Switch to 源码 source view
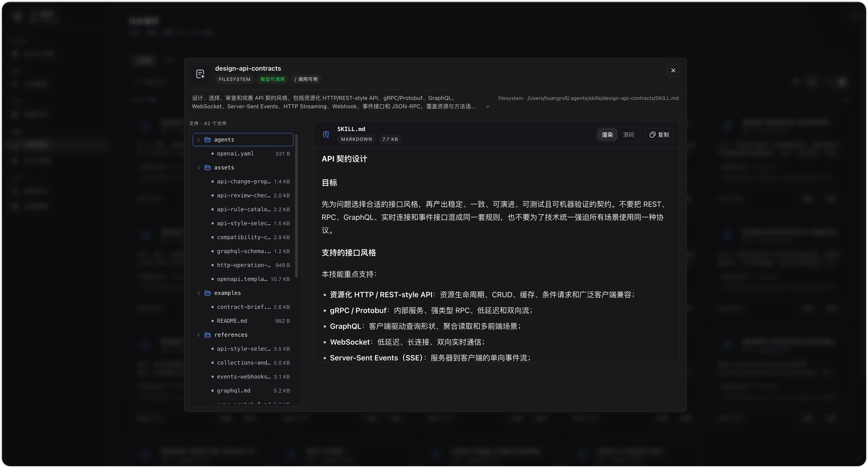The image size is (868, 468). click(x=628, y=135)
